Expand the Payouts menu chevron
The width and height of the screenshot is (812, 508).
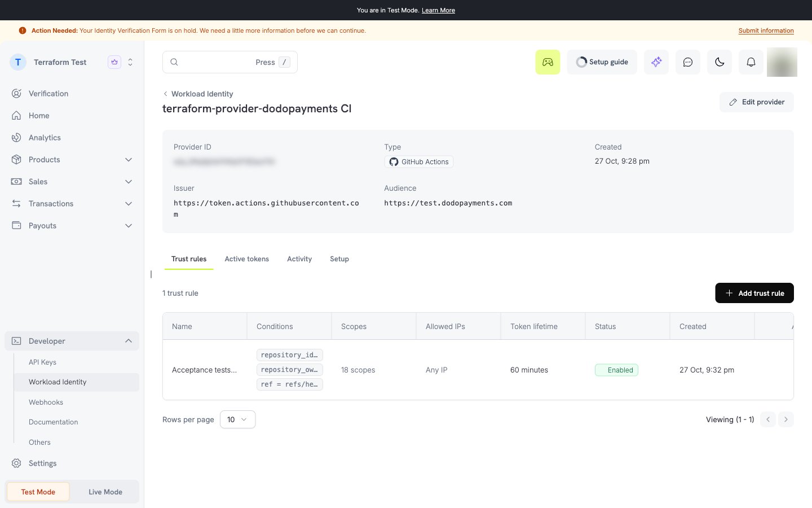coord(129,226)
